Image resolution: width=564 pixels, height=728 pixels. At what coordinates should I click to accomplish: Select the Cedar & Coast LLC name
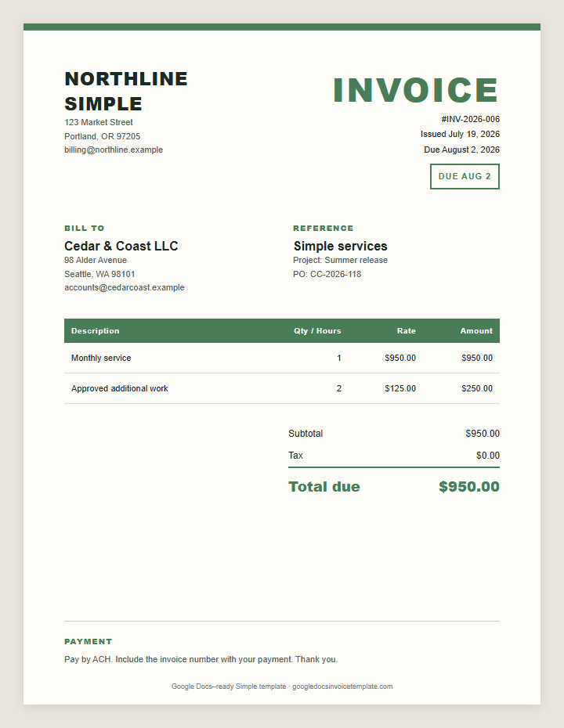pyautogui.click(x=121, y=246)
